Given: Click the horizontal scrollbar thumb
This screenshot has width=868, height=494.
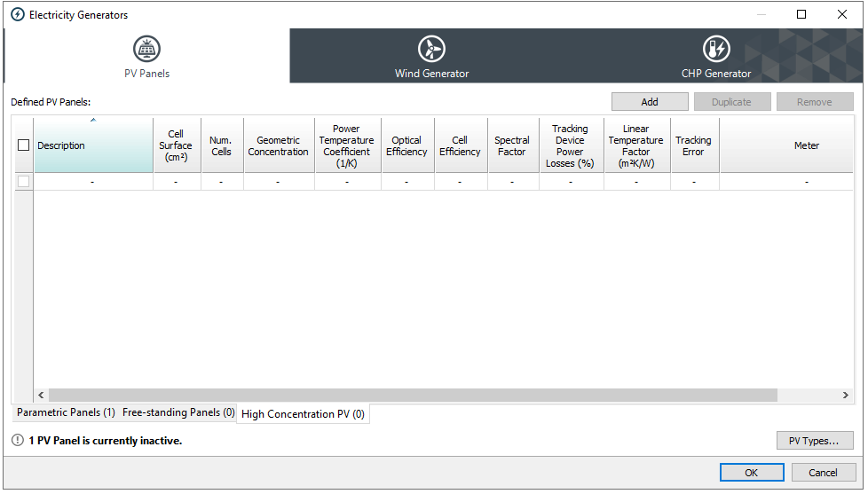Looking at the screenshot, I should coord(413,395).
